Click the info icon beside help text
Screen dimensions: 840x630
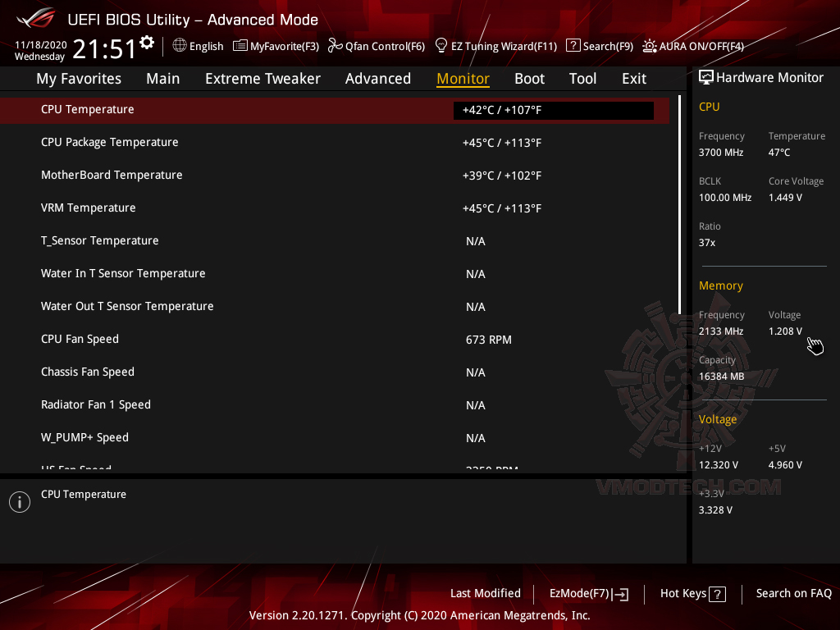[20, 502]
